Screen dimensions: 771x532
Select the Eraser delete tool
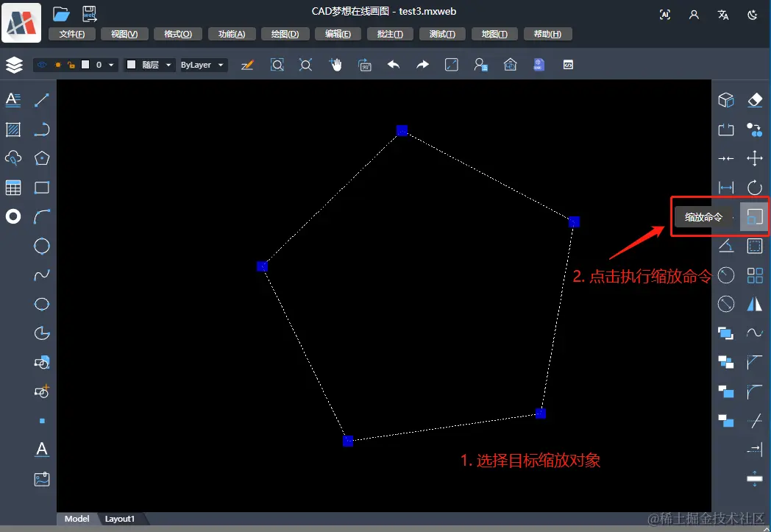coord(754,100)
